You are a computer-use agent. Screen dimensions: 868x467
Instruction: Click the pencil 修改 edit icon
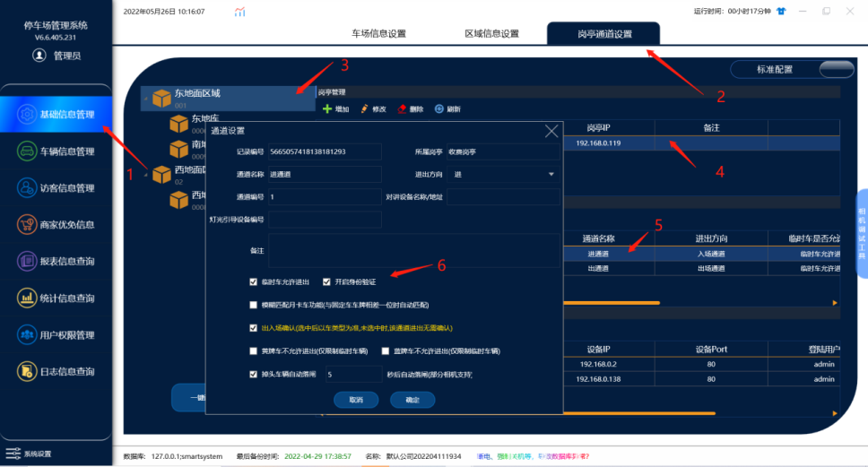tap(364, 109)
